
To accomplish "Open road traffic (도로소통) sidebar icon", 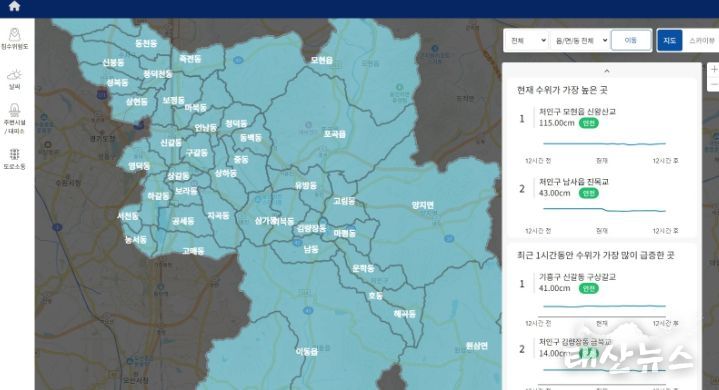I will pos(15,159).
